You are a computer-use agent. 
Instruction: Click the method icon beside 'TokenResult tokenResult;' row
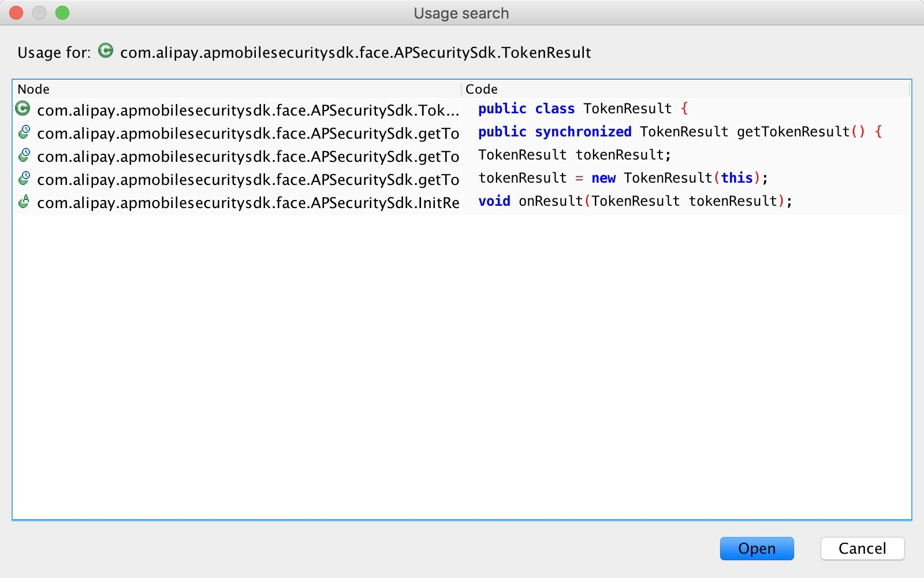click(24, 155)
